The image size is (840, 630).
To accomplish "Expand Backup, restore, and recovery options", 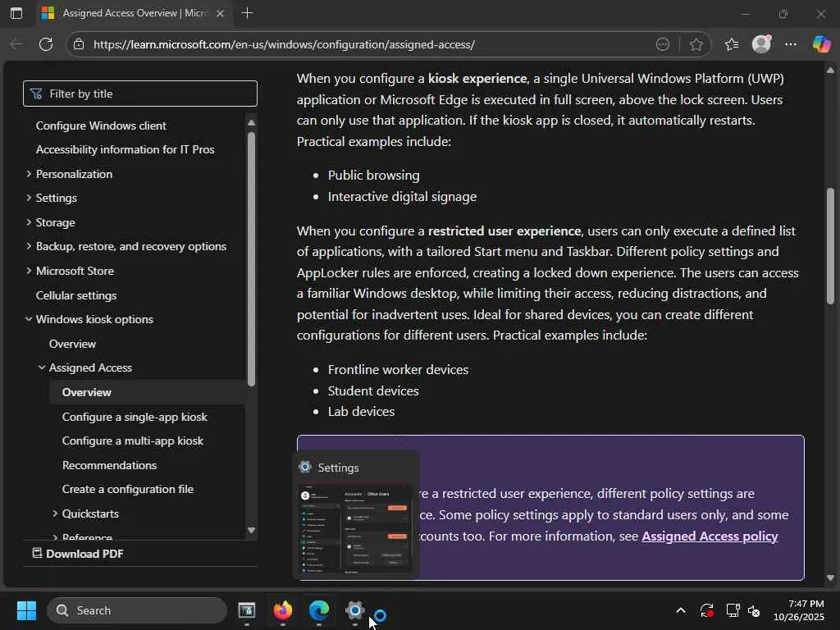I will 29,246.
